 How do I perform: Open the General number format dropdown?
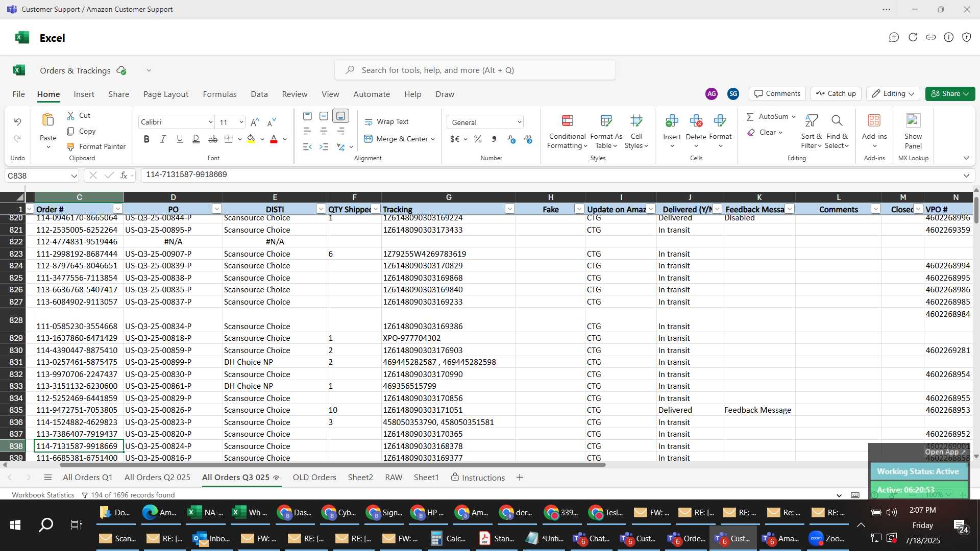tap(519, 122)
